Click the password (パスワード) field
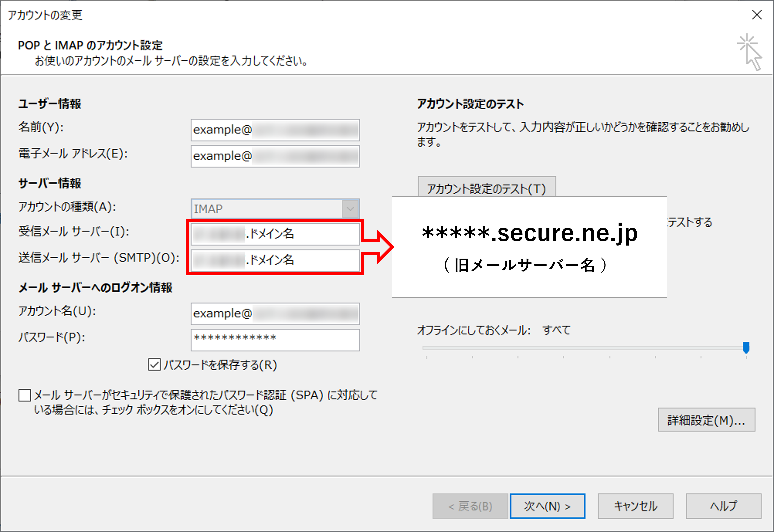 click(x=275, y=340)
